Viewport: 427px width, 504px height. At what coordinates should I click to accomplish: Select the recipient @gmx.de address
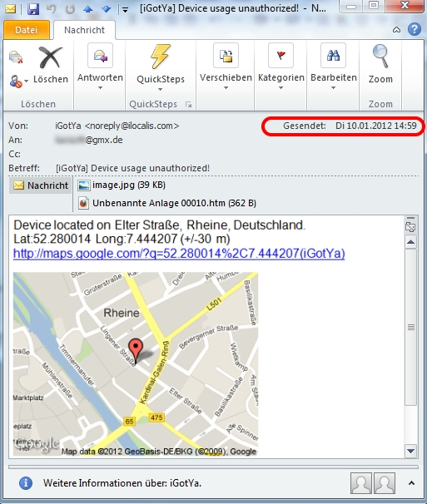(89, 140)
